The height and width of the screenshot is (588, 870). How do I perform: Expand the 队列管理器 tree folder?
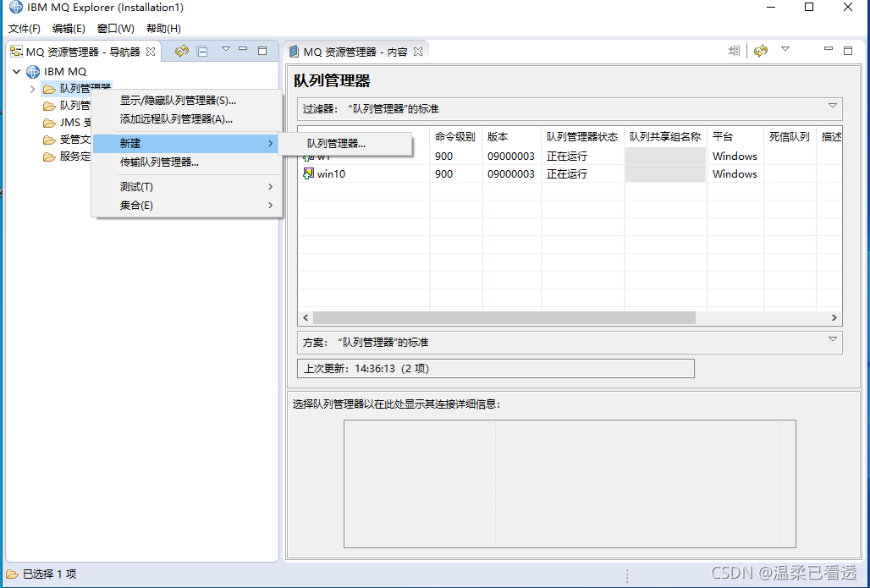pos(32,89)
